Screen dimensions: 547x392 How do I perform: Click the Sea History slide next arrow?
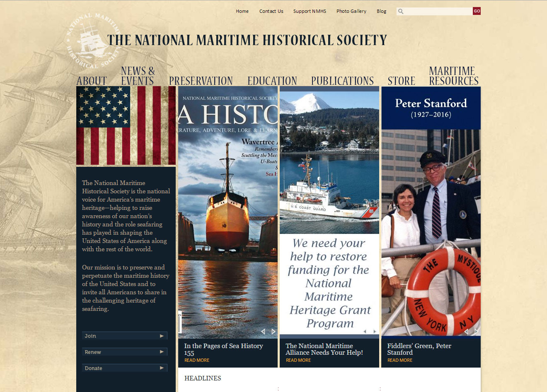[x=273, y=332]
